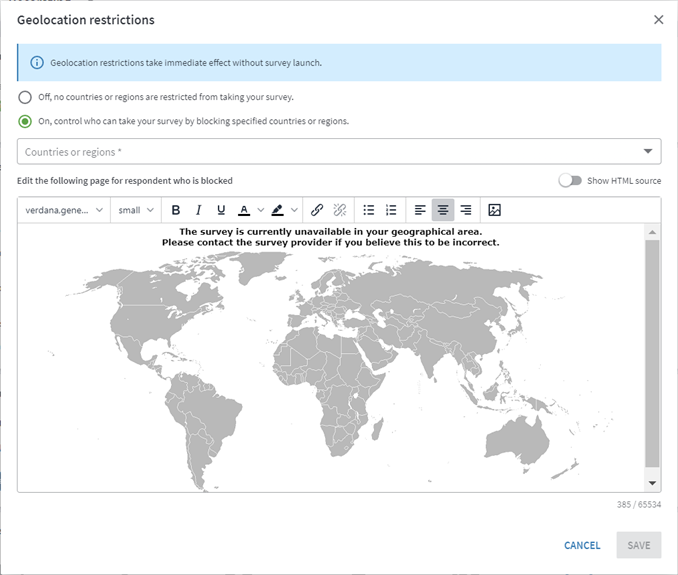This screenshot has height=575, width=678.
Task: Apply underline formatting in editor toolbar
Action: [221, 210]
